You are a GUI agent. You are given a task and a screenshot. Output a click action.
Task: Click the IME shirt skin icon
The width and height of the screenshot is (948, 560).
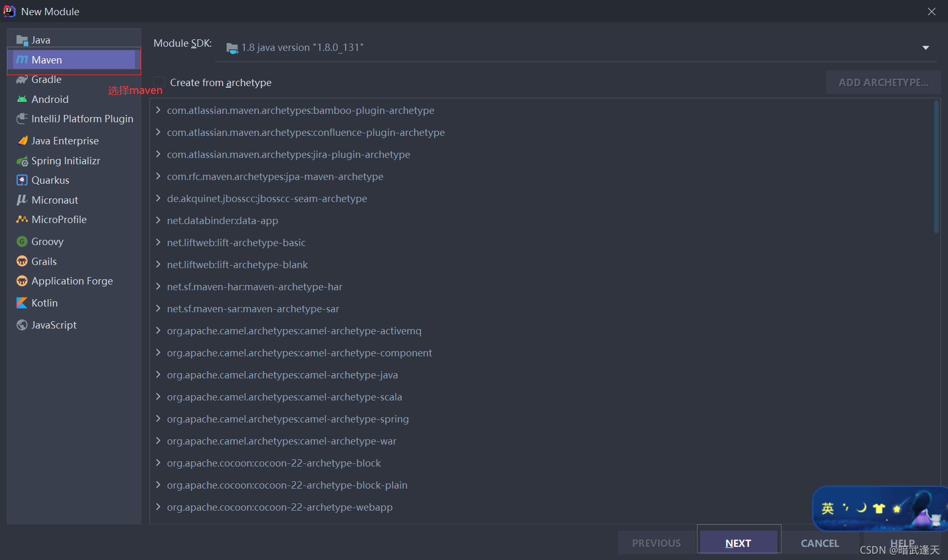coord(879,508)
